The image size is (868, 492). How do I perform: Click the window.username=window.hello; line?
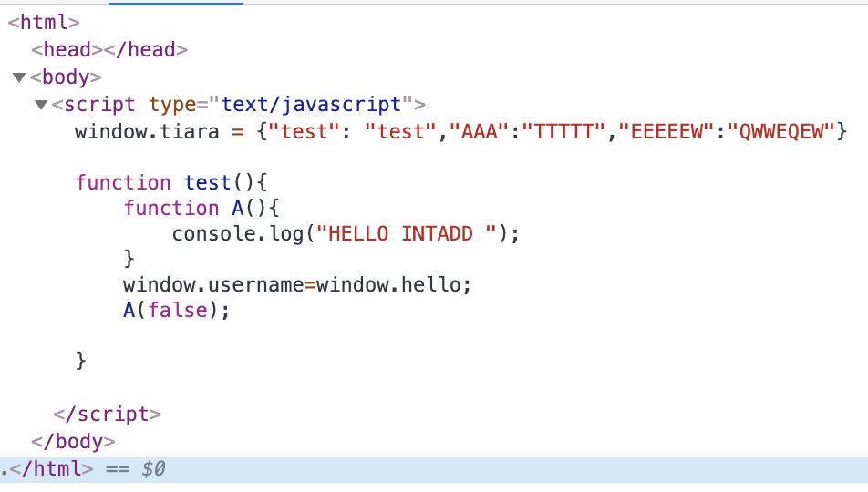[x=297, y=284]
